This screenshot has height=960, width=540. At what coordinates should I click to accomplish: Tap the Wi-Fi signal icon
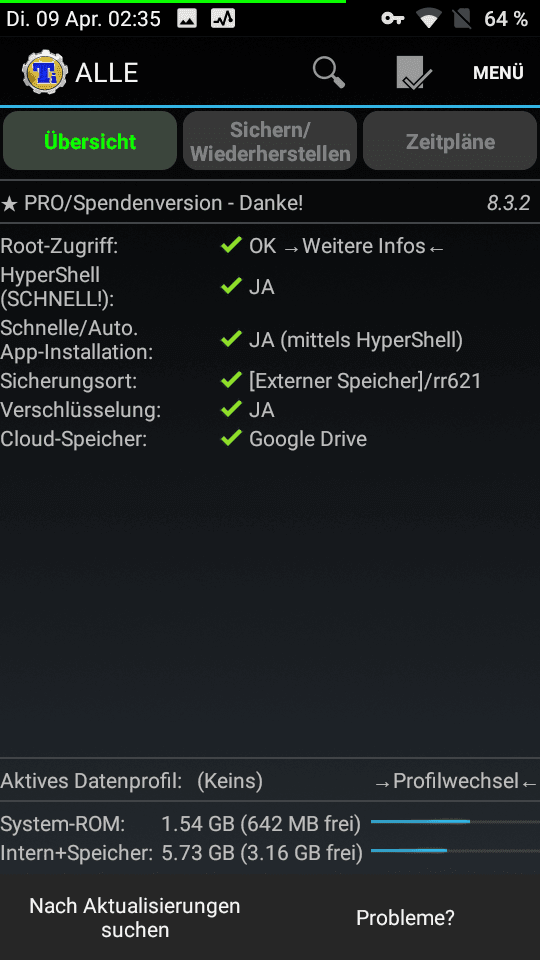[x=431, y=19]
